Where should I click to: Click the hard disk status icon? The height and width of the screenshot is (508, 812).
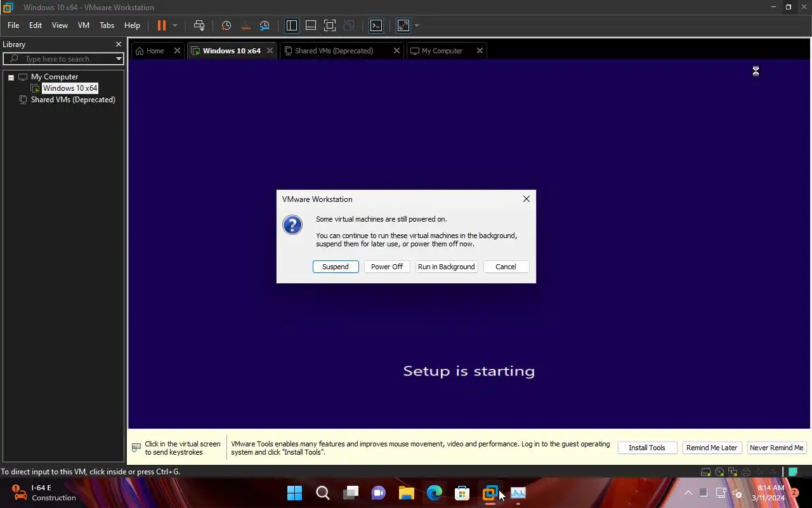point(705,472)
